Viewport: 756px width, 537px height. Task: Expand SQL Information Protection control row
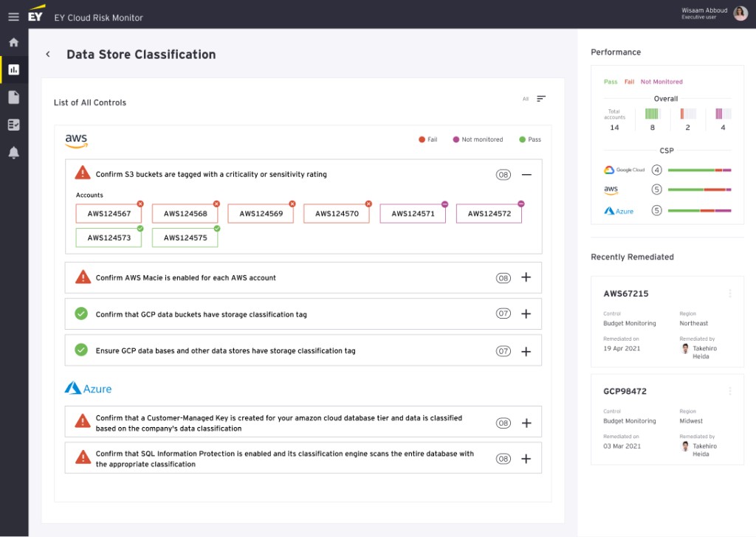pyautogui.click(x=526, y=459)
